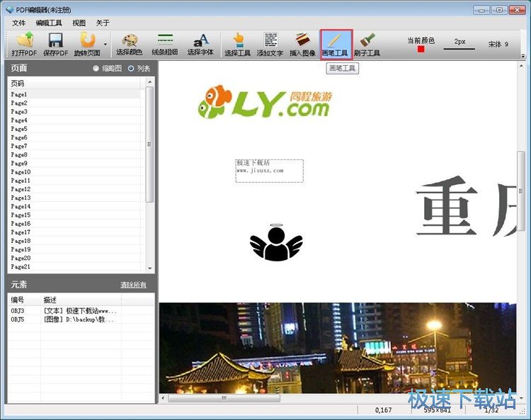Select Page14 in the page list

[x=74, y=206]
